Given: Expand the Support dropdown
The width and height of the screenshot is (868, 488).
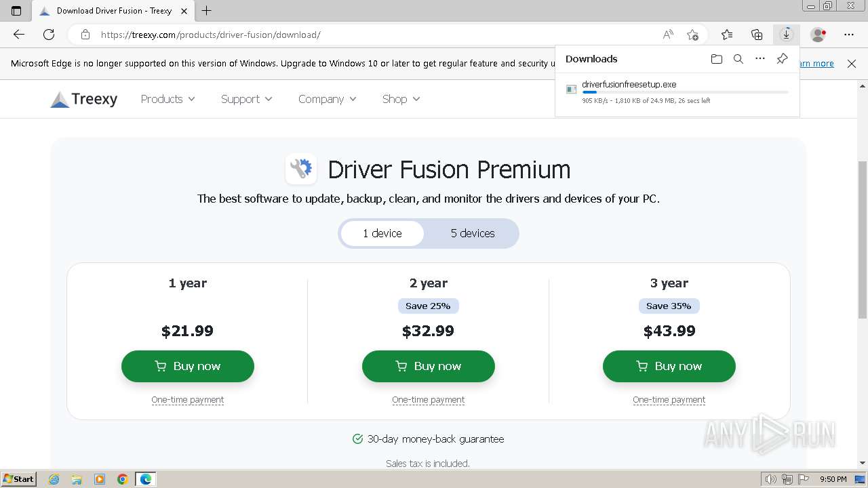Looking at the screenshot, I should click(x=246, y=99).
